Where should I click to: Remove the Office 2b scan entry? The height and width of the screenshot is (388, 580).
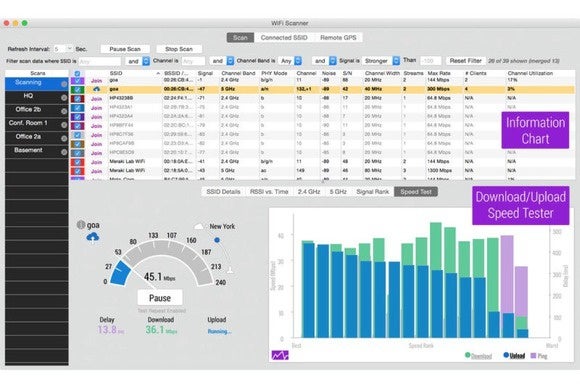pyautogui.click(x=64, y=111)
